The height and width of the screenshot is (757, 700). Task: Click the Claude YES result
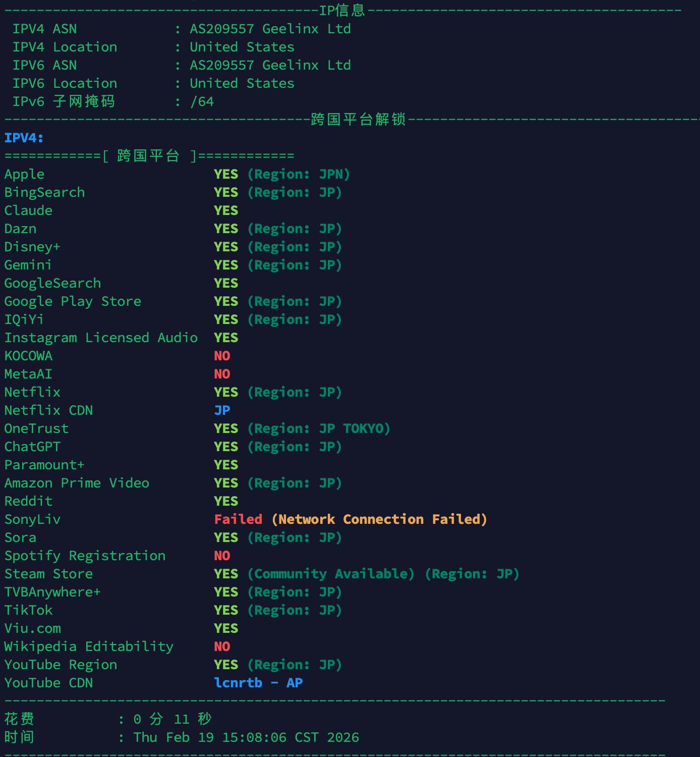tap(225, 210)
